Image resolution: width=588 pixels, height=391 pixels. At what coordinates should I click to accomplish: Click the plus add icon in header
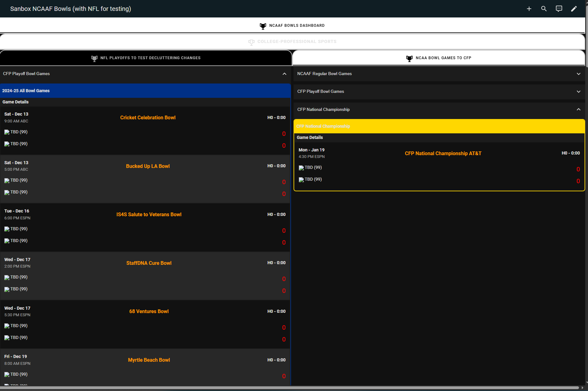(x=529, y=9)
